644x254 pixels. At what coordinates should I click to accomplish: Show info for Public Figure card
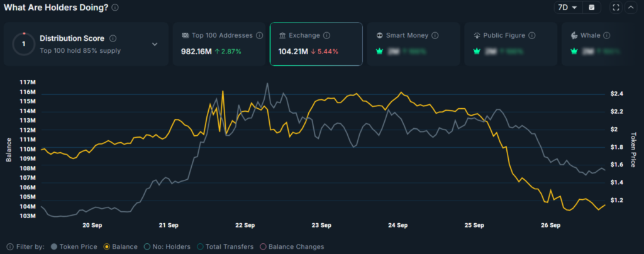pos(531,36)
